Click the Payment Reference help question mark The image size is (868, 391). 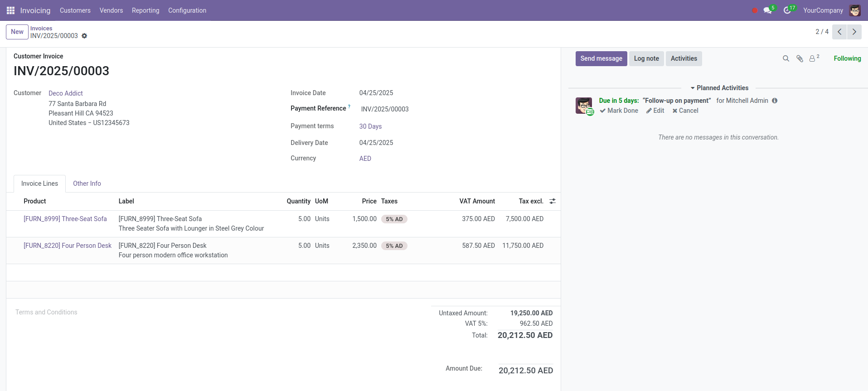[x=349, y=107]
